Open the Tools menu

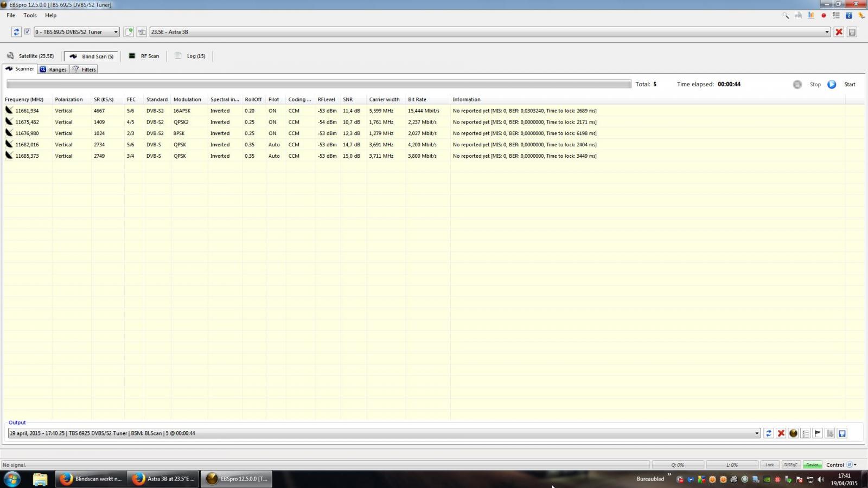30,15
